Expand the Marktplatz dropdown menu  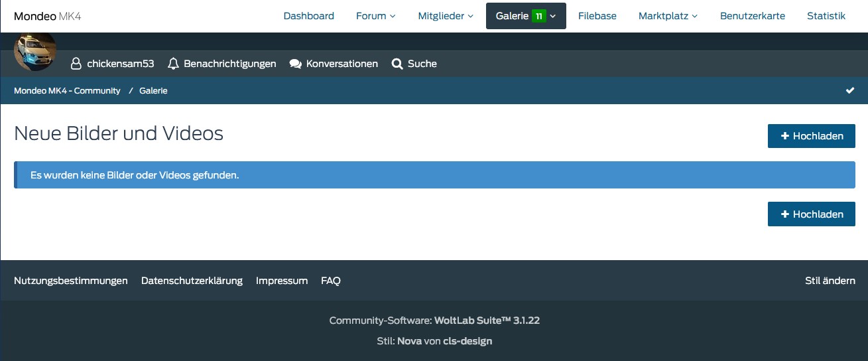point(668,16)
